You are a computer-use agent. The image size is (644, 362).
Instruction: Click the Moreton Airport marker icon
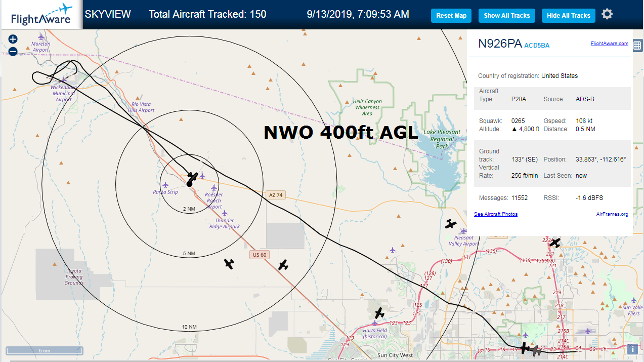[41, 36]
